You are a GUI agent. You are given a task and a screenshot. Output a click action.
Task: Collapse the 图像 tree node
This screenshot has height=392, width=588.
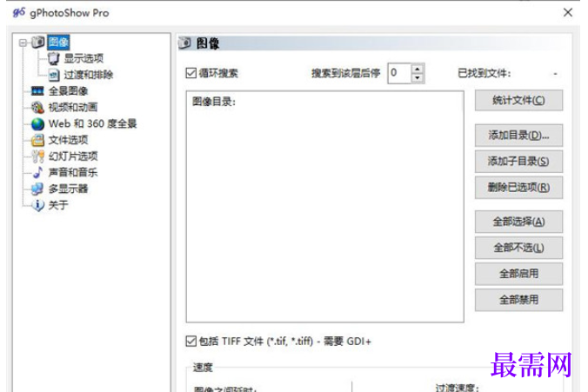(23, 43)
